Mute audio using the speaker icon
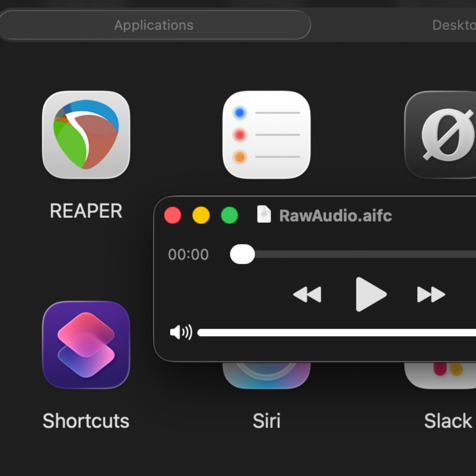The image size is (476, 476). click(182, 332)
